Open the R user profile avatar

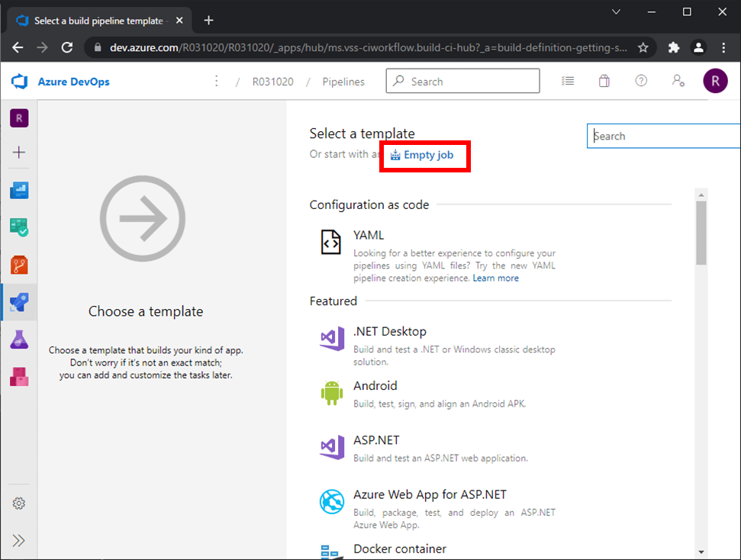(715, 81)
